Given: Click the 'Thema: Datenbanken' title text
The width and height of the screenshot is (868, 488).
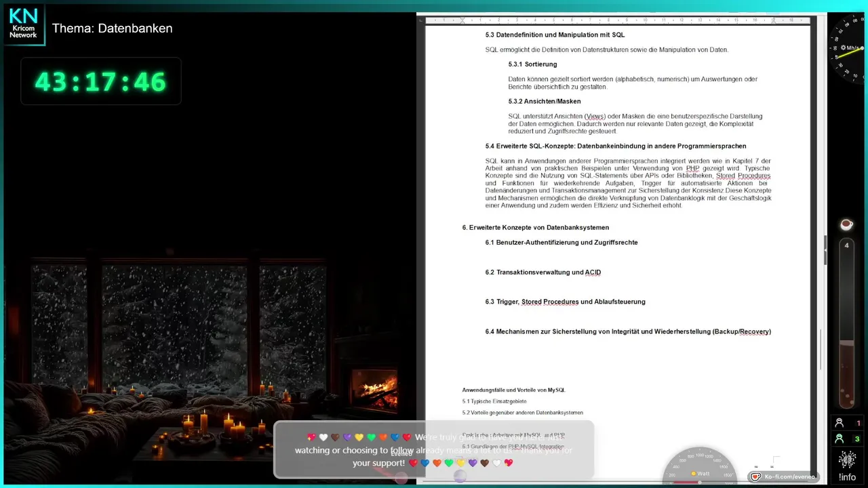Looking at the screenshot, I should 112,28.
